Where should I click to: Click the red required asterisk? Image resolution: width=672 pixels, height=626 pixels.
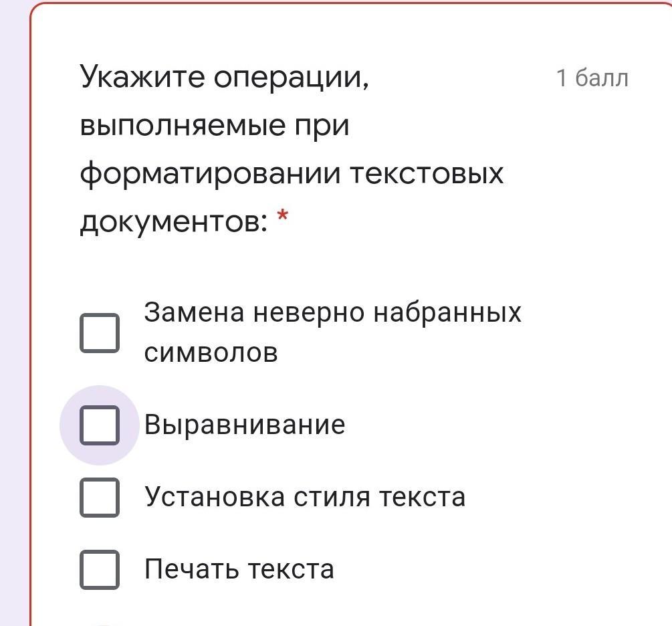pos(284,217)
